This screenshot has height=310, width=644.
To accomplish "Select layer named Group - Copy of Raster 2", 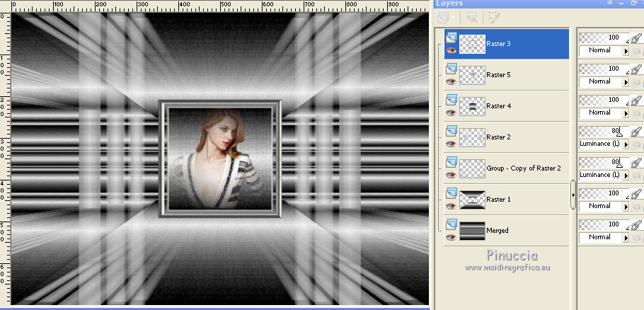I will [524, 168].
